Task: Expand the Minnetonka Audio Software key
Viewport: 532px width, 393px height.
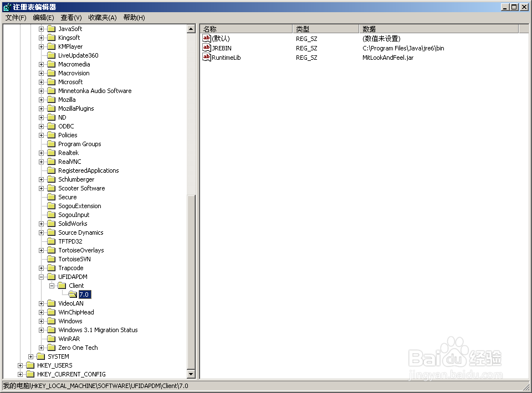Action: 41,91
